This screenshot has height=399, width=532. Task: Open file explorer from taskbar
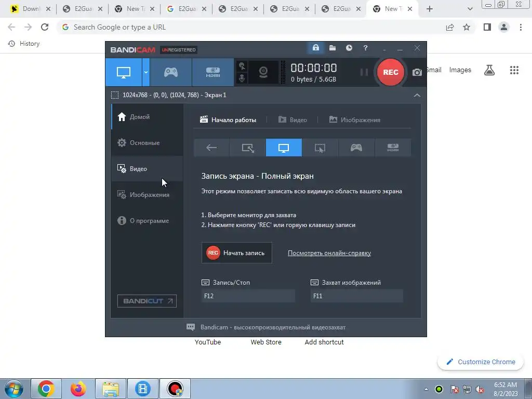coord(111,389)
